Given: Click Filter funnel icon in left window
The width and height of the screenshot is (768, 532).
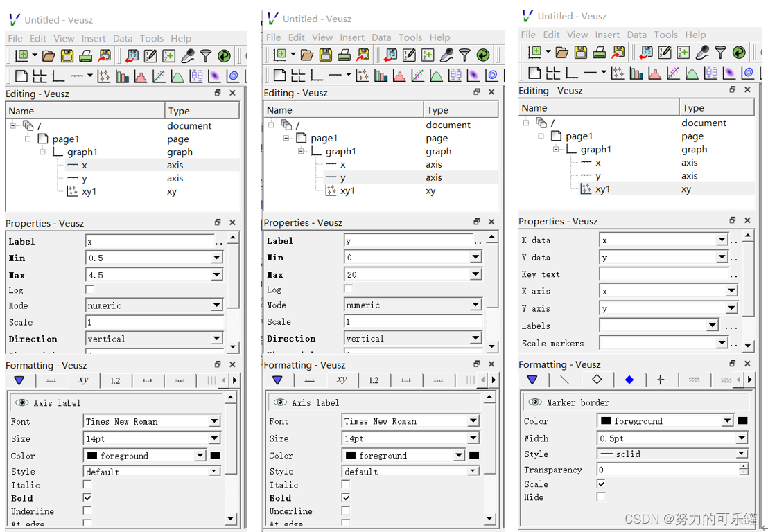Looking at the screenshot, I should pos(206,56).
